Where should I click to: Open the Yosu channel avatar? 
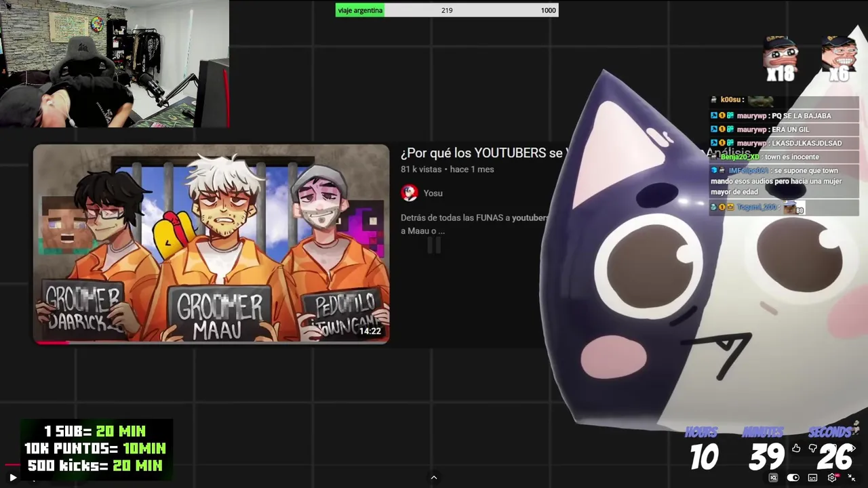tap(409, 193)
